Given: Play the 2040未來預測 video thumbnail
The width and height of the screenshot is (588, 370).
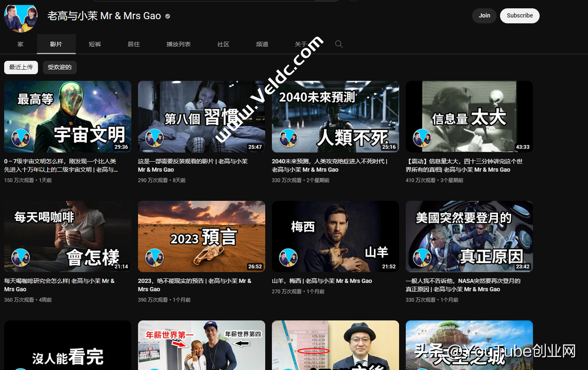Looking at the screenshot, I should coord(335,116).
